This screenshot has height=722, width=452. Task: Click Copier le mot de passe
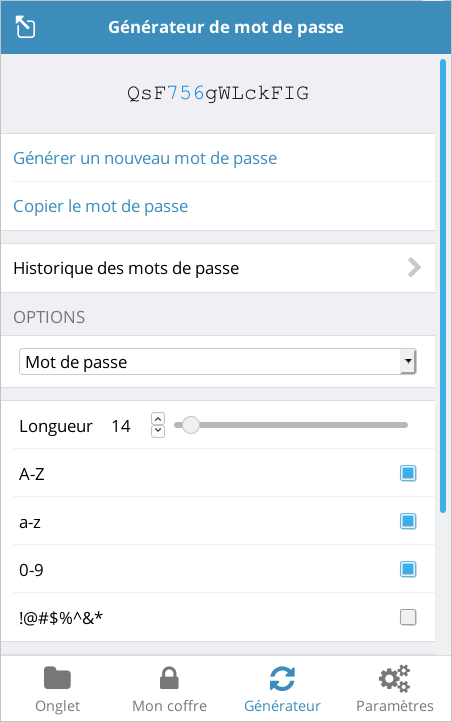(x=100, y=206)
